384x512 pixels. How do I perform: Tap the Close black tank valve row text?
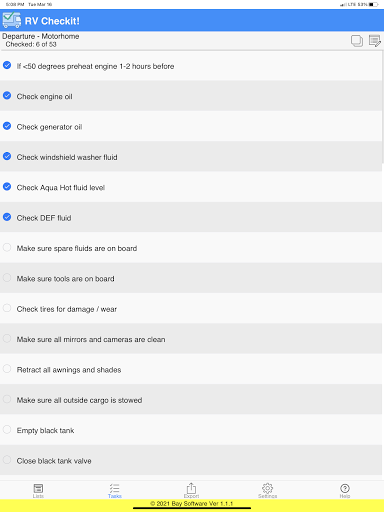(x=54, y=461)
